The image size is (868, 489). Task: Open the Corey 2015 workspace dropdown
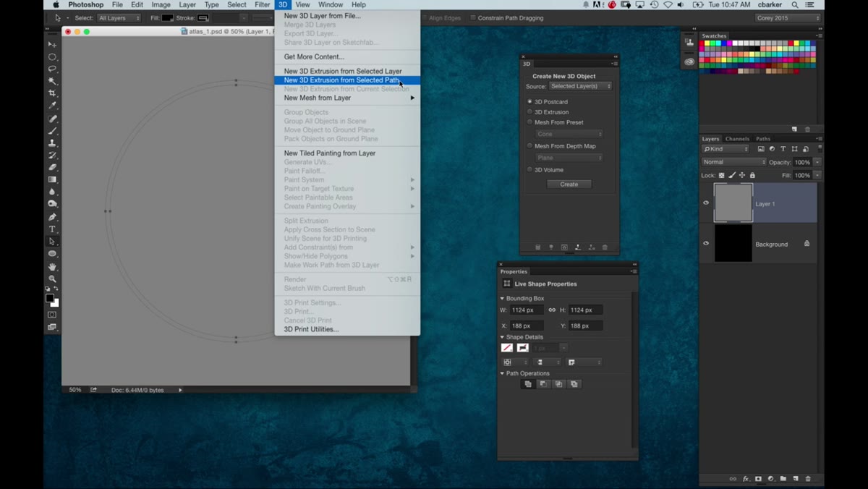pos(788,18)
